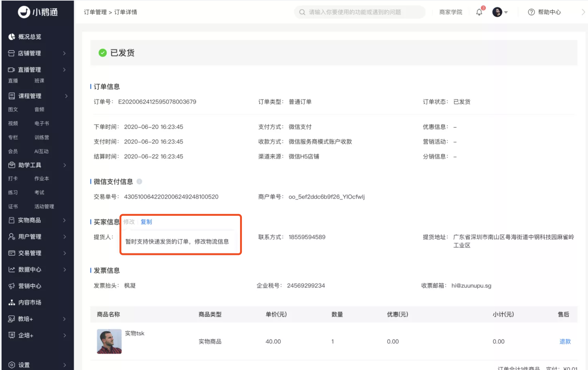Screen dimensions: 588x370
Task: Click the 企培+ icon
Action: [12, 335]
